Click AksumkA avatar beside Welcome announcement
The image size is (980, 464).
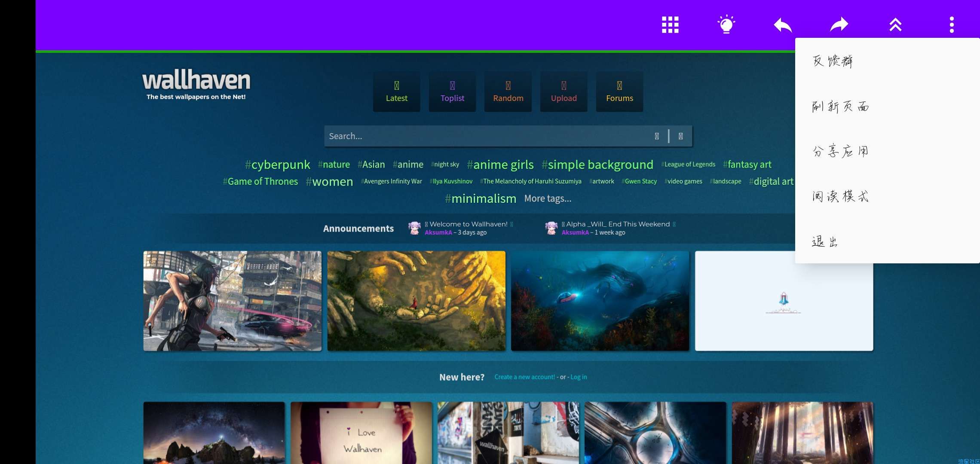pos(414,228)
